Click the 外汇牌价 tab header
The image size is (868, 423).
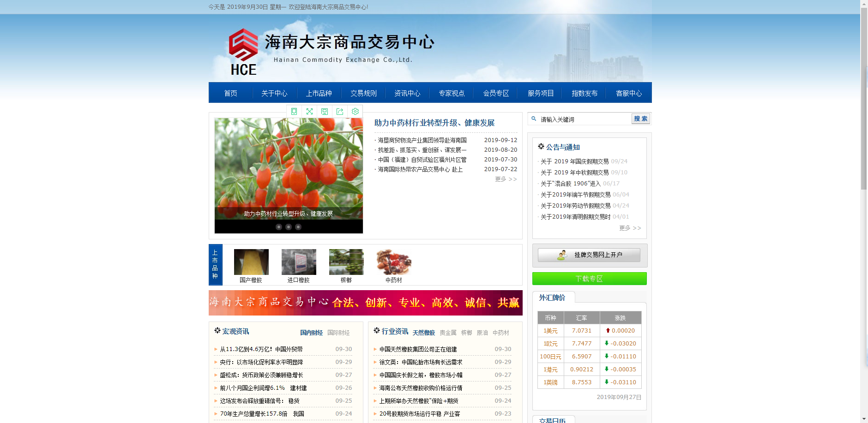[553, 298]
